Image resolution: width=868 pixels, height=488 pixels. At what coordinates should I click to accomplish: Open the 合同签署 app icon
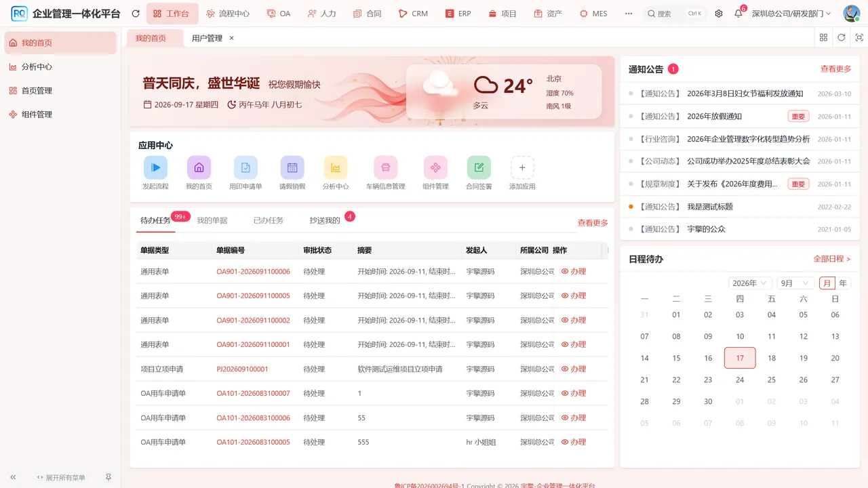coord(479,167)
